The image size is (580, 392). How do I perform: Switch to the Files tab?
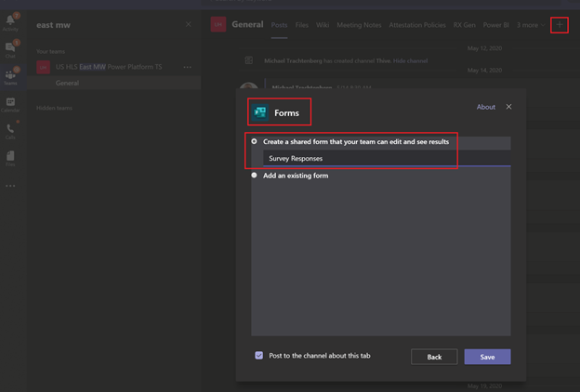coord(302,25)
